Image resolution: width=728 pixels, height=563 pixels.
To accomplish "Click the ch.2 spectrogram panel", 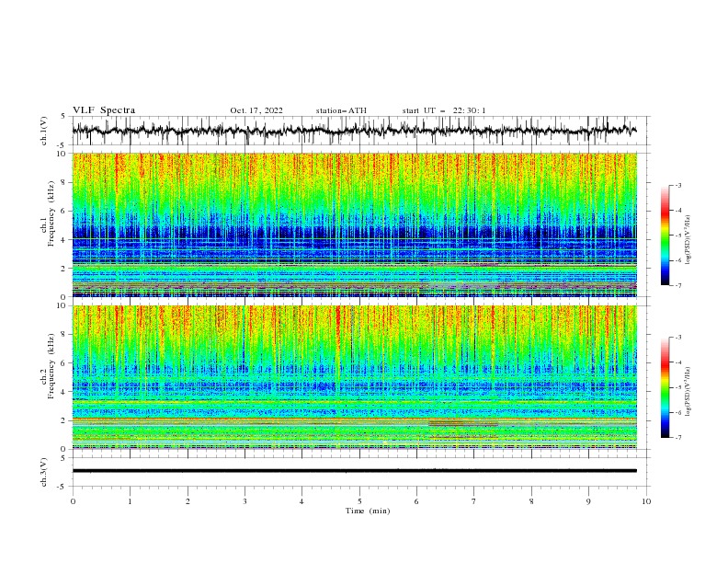I will (x=355, y=377).
